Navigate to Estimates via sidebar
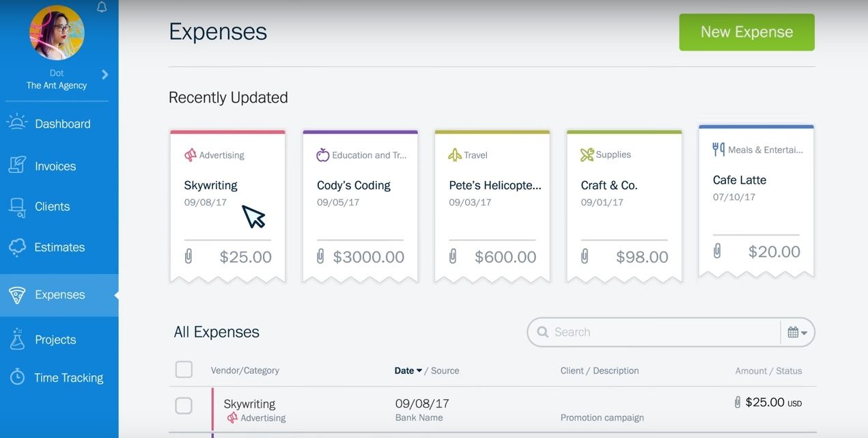 tap(59, 247)
